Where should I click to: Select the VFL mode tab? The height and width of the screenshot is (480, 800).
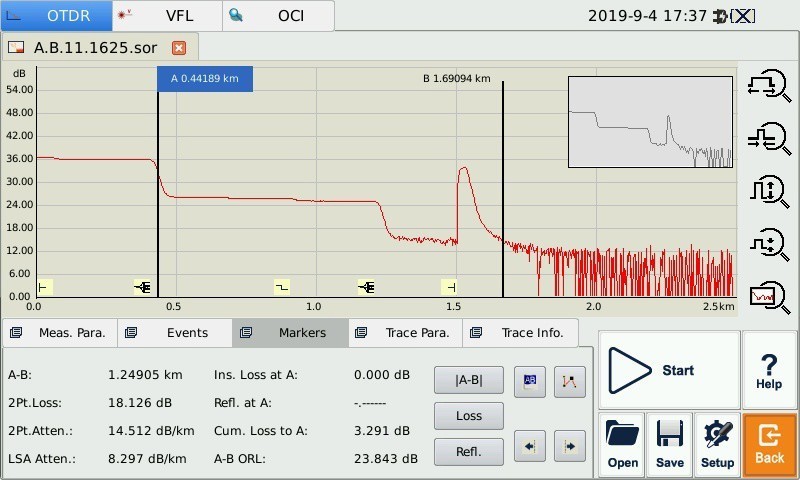coord(166,16)
